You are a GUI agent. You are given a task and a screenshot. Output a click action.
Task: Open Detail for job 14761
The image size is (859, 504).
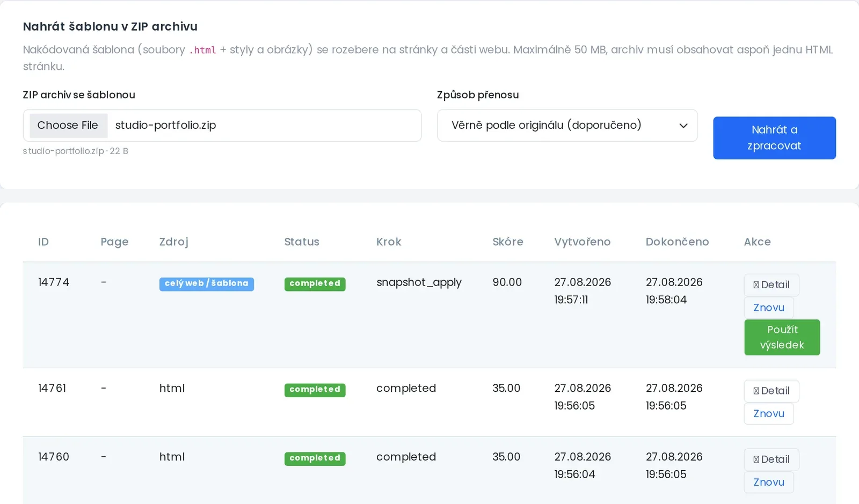(x=771, y=391)
